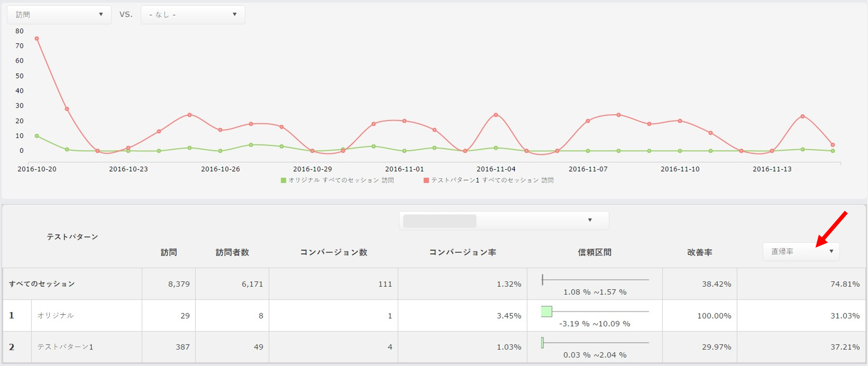The image size is (868, 366).
Task: Toggle テストパターン1 series in chart legend
Action: (489, 180)
